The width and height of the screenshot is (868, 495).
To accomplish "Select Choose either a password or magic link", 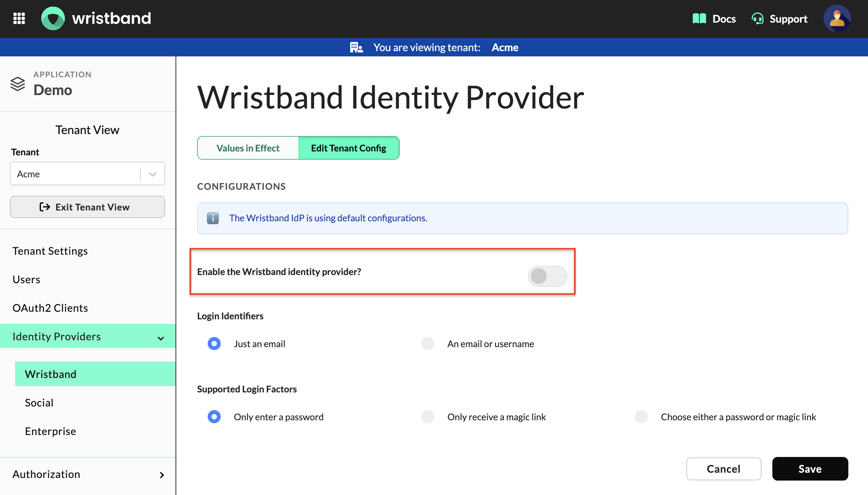I will click(641, 416).
